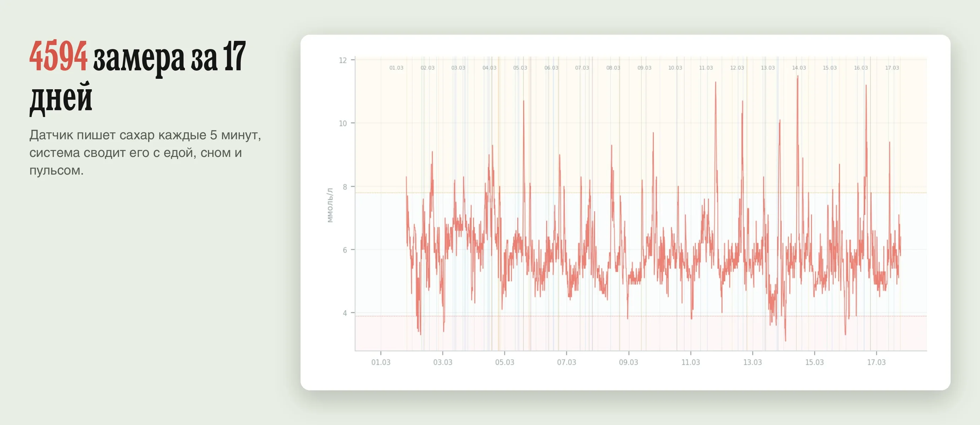The image size is (980, 425).
Task: Click the top day label 14.03 in the chart
Action: click(799, 68)
